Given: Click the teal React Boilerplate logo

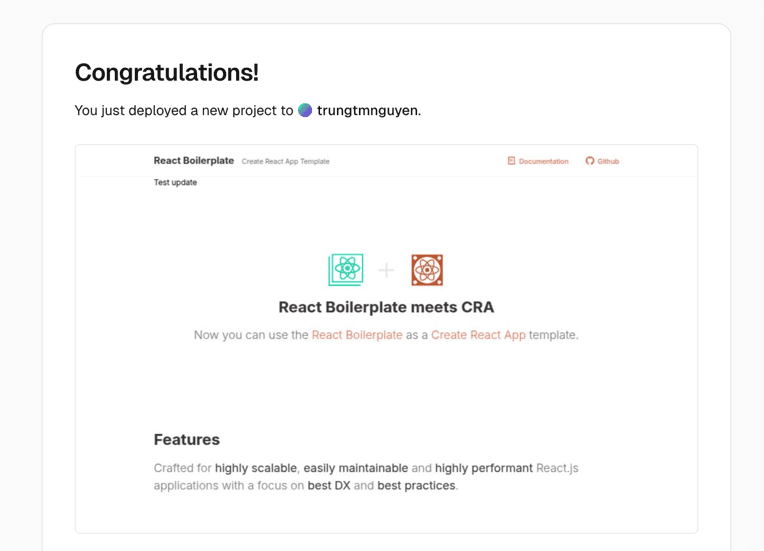Looking at the screenshot, I should point(346,269).
